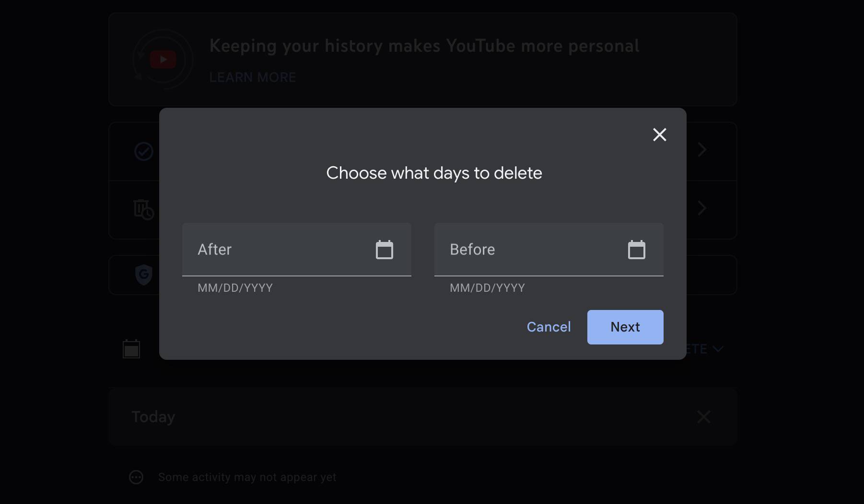Expand the DELETE dropdown chevron
The image size is (864, 504).
tap(718, 349)
